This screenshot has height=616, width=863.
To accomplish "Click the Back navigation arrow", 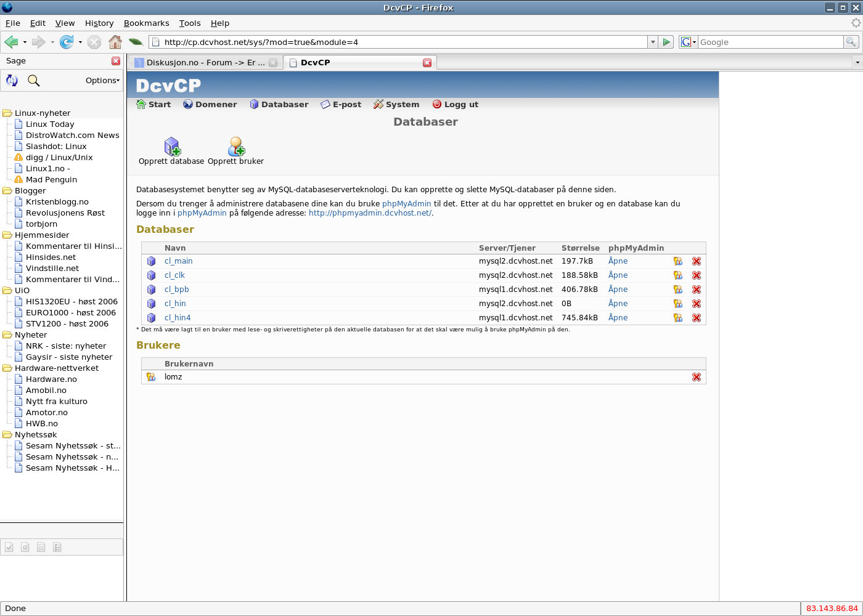I will (11, 42).
